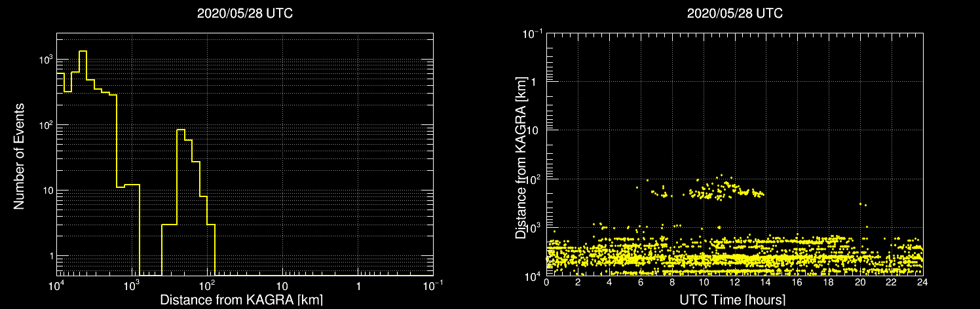
Task: Click the 10^-1 tick on histogram distance axis
Action: (433, 285)
